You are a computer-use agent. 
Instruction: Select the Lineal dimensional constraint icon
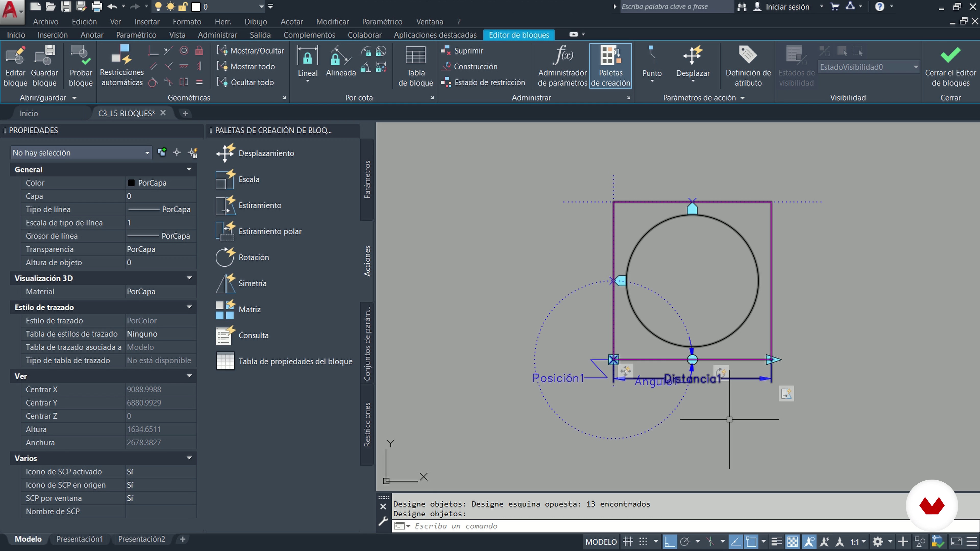click(307, 56)
